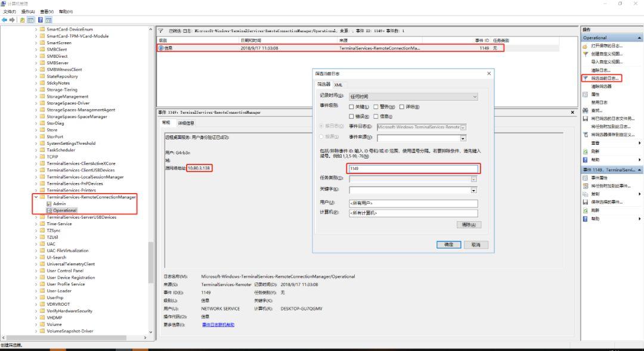Viewport: 644px width, 351px height.
Task: Click the info icon on the 1149 event row
Action: click(161, 48)
